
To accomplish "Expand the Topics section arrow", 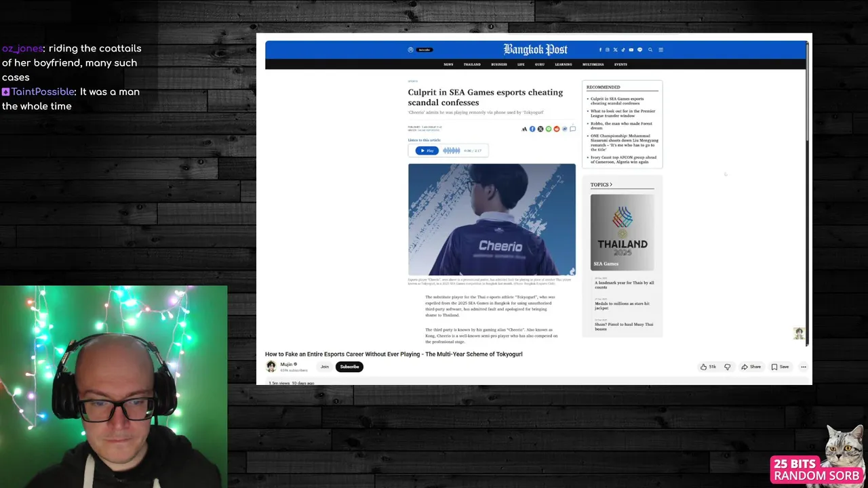I will [x=611, y=184].
